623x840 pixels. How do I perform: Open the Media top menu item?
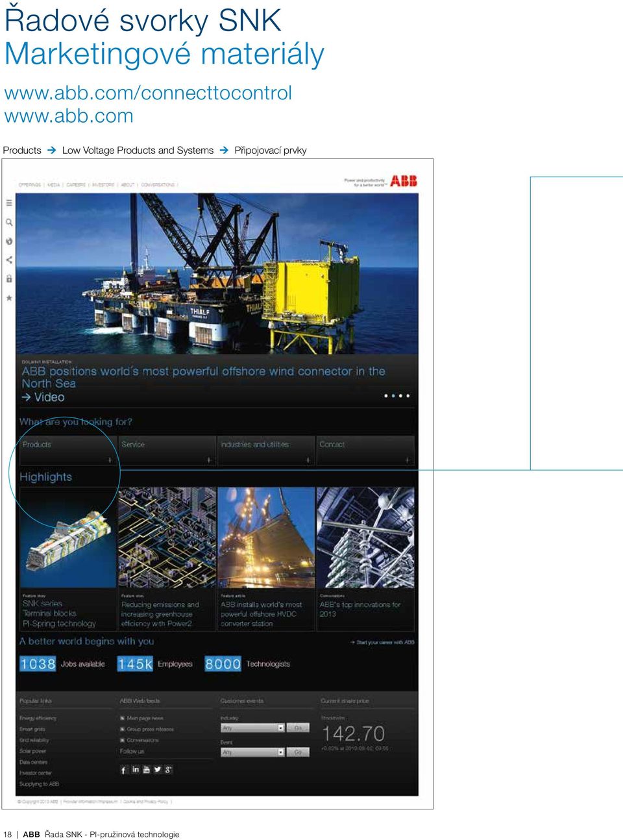(x=54, y=185)
